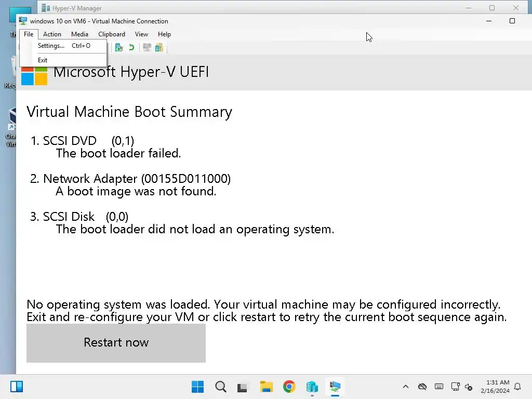Image resolution: width=532 pixels, height=399 pixels.
Task: Show hidden system tray icons
Action: 405,387
